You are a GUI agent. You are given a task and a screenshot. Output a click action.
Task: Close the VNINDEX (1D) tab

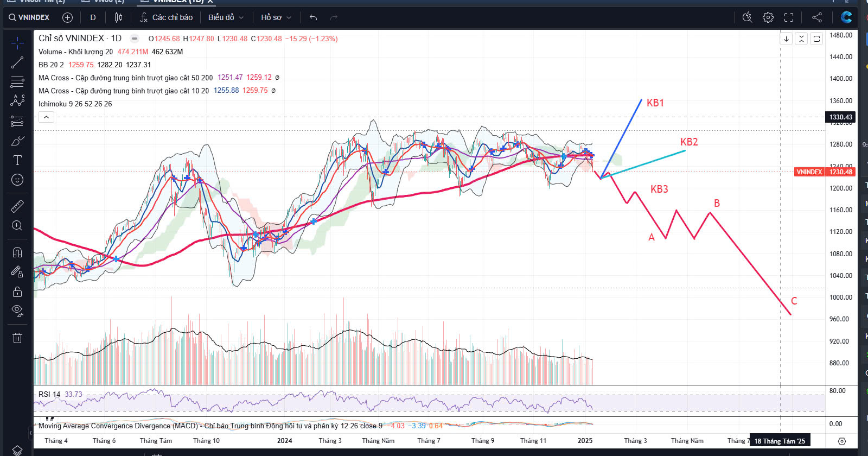[210, 1]
